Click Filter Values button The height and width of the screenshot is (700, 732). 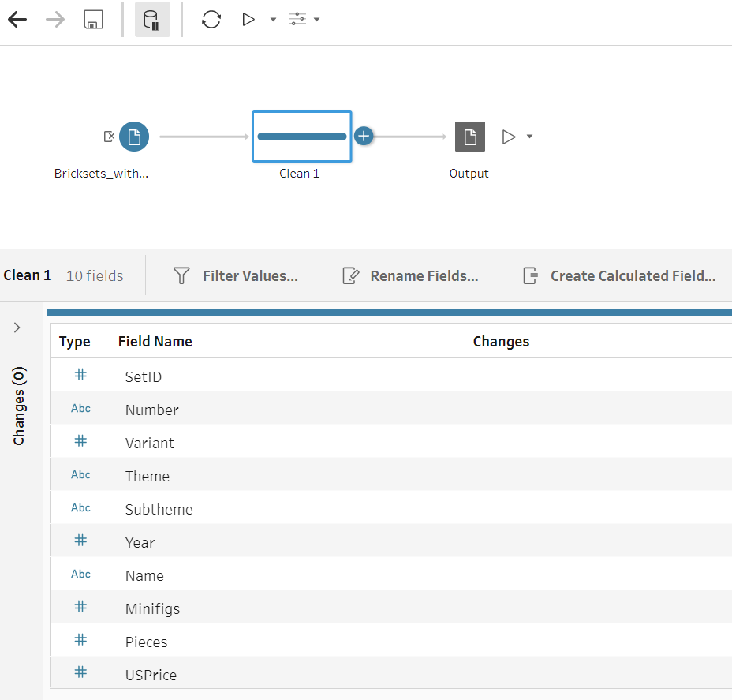236,276
